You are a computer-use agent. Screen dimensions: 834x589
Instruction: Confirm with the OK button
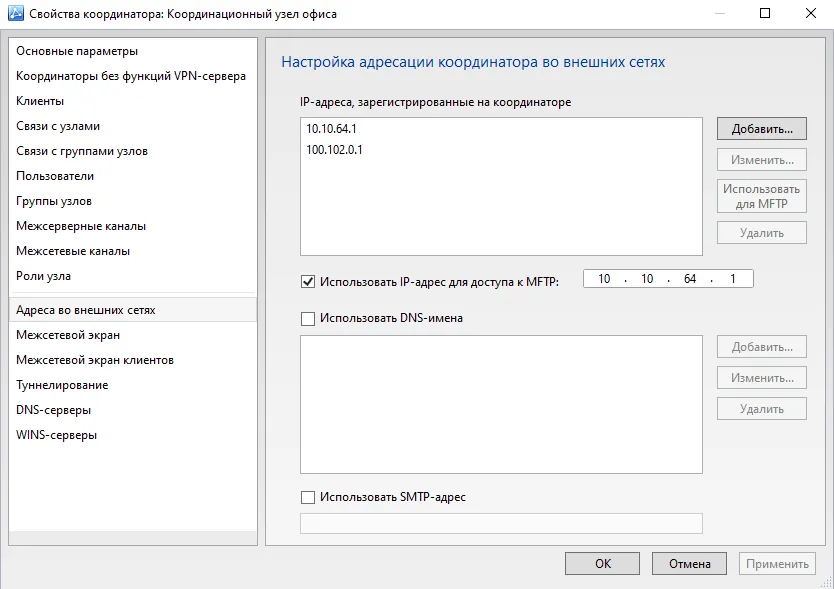(x=602, y=563)
